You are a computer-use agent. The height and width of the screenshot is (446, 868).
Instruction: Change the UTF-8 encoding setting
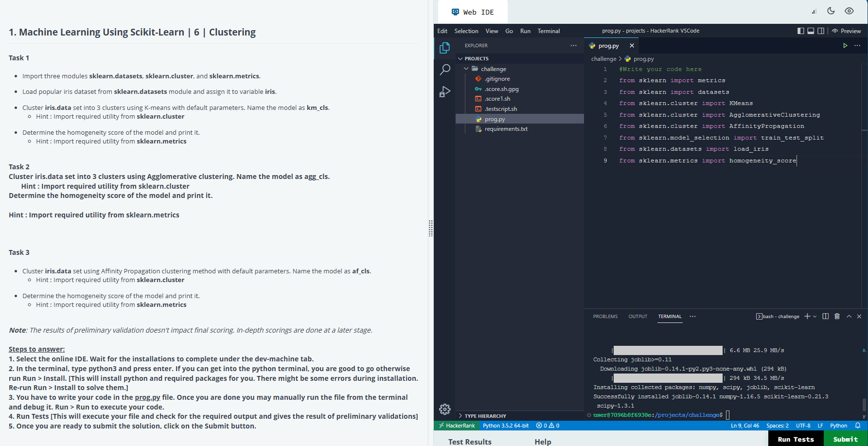tap(803, 426)
